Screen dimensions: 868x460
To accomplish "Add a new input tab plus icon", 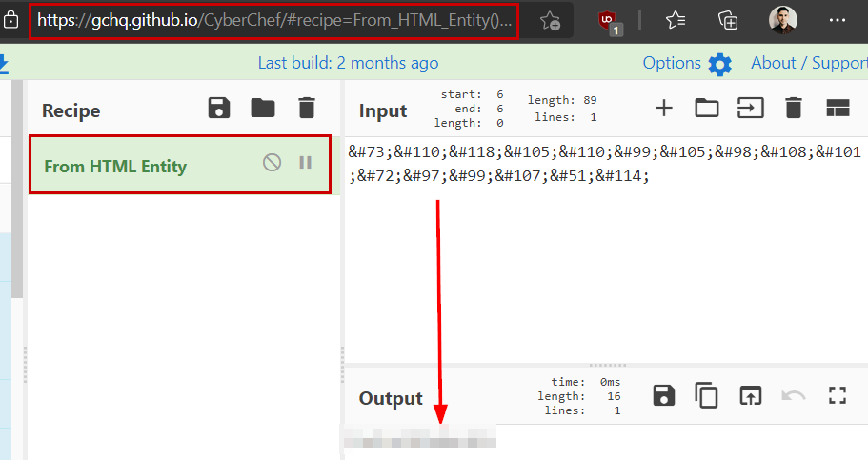I will click(664, 108).
